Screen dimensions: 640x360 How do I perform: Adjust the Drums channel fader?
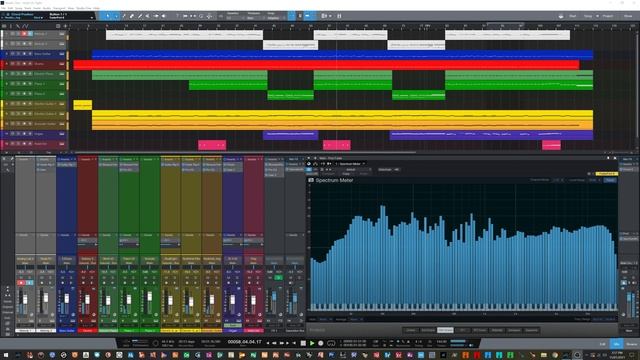87,300
